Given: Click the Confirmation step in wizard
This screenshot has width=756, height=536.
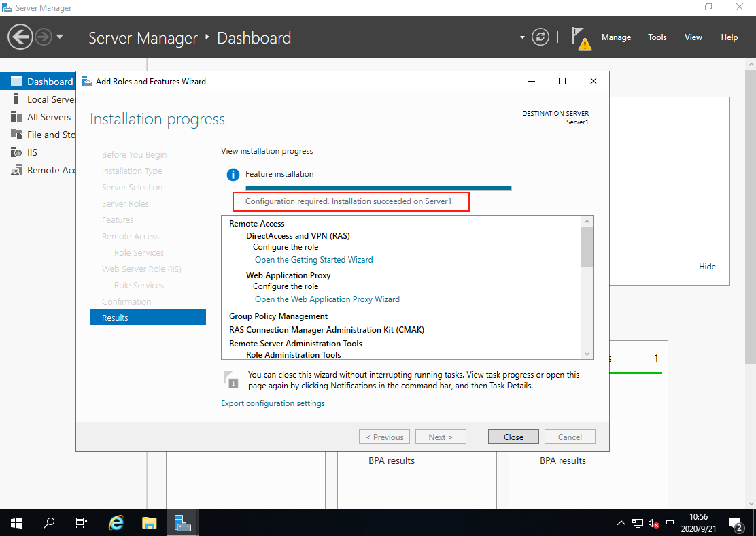Looking at the screenshot, I should click(x=126, y=301).
